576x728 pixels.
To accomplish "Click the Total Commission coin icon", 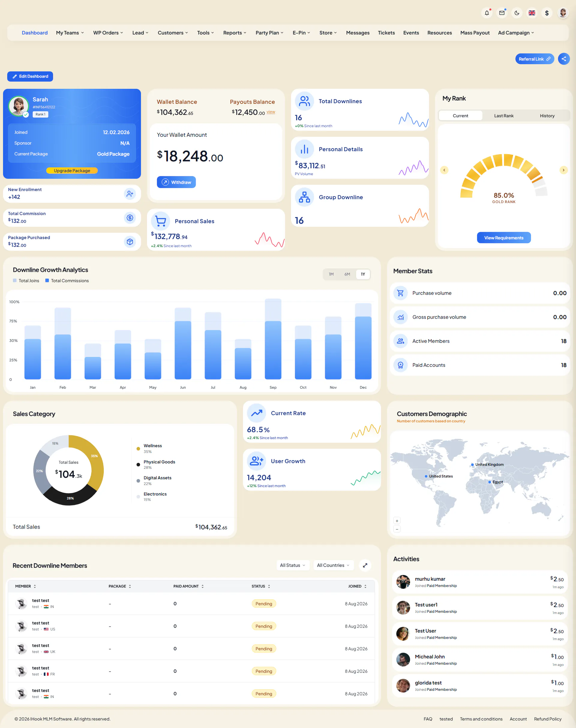I will tap(130, 217).
